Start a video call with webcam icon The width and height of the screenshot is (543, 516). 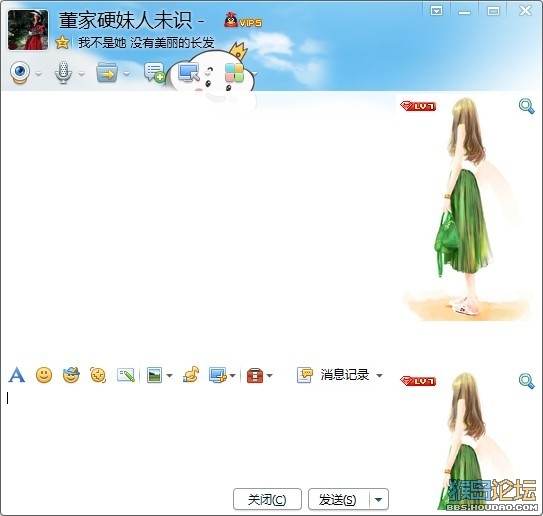pyautogui.click(x=20, y=72)
